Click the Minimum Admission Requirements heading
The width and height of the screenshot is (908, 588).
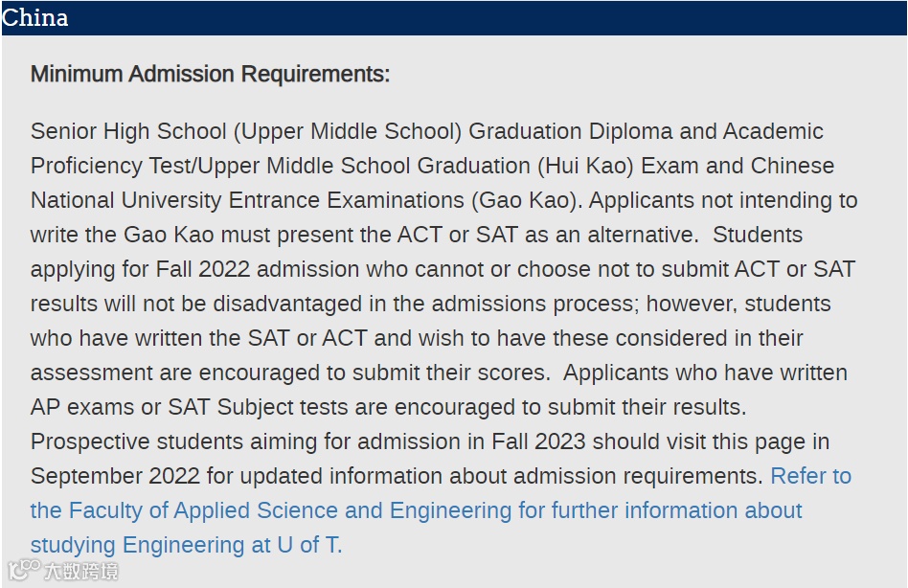tap(210, 74)
